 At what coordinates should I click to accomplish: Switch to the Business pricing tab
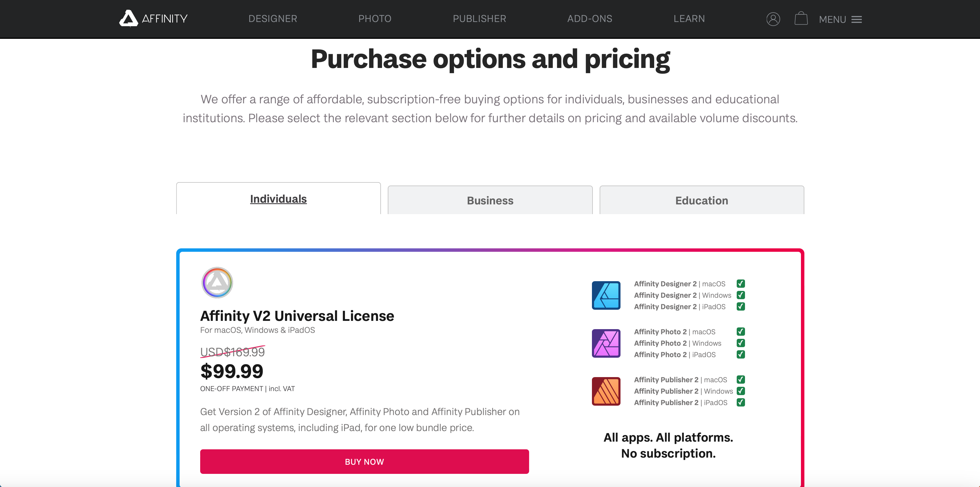click(490, 200)
